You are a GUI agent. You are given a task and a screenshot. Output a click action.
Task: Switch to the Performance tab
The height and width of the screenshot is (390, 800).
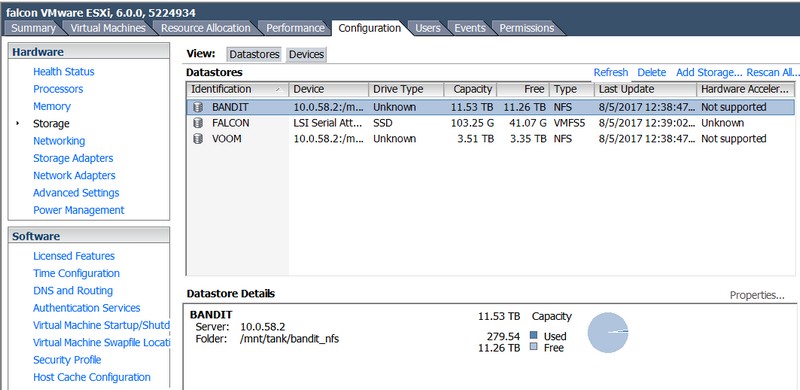pos(295,28)
